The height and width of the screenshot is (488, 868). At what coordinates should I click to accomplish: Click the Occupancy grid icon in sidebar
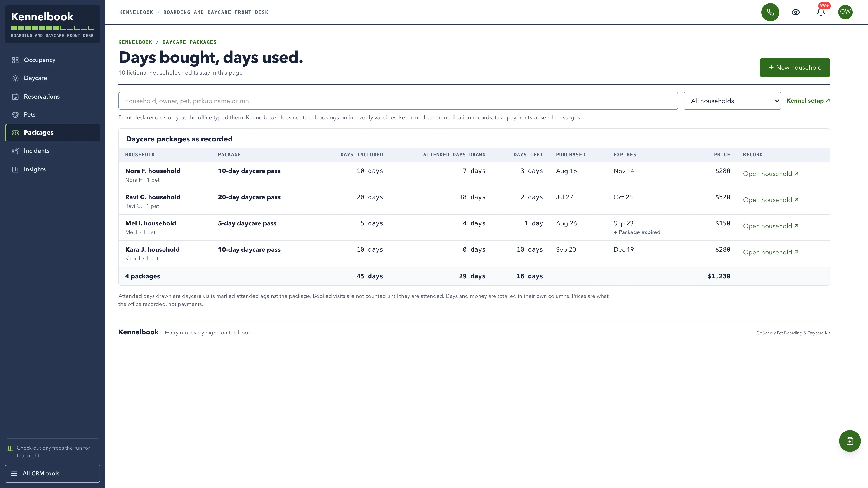[x=15, y=60]
